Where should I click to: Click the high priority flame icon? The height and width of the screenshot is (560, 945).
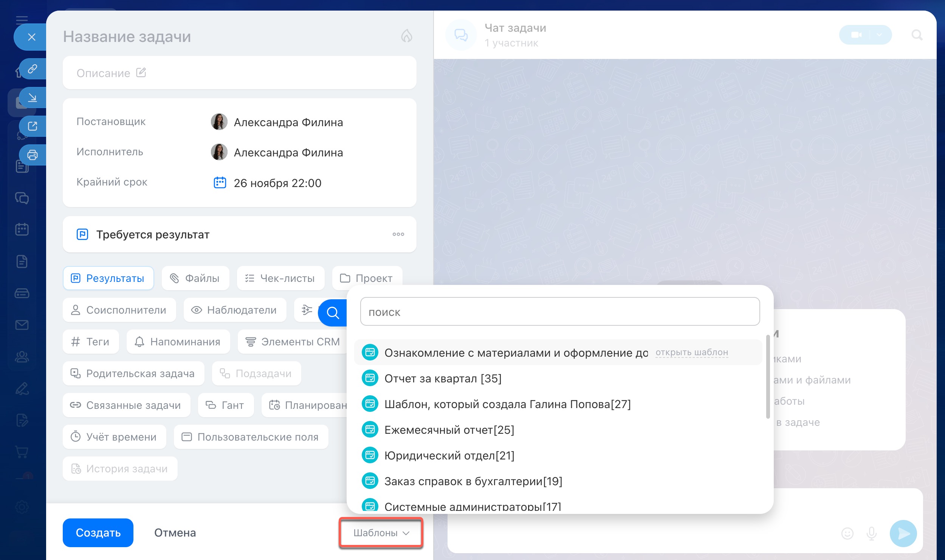406,36
